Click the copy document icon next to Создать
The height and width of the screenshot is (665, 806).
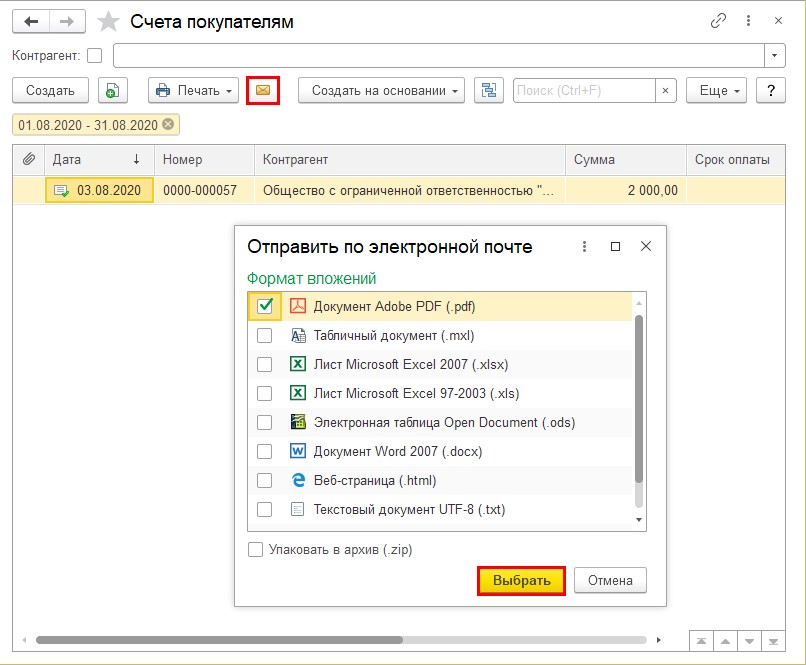112,90
